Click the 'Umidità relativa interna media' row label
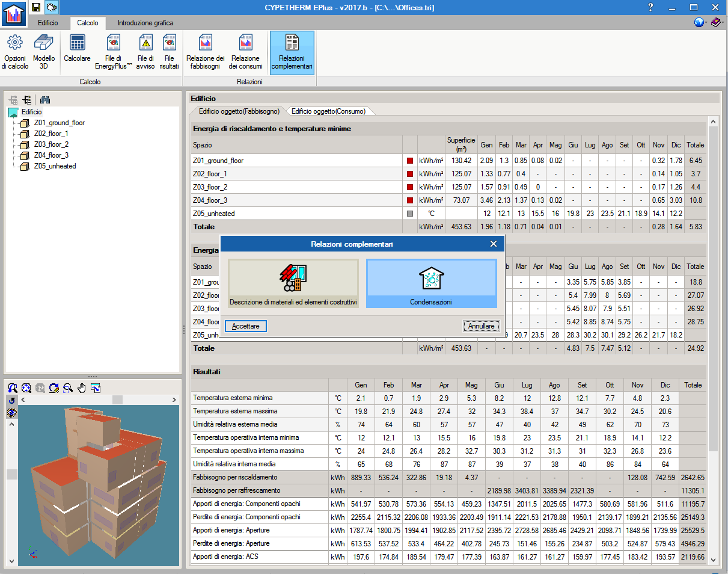This screenshot has width=728, height=574. [x=234, y=464]
